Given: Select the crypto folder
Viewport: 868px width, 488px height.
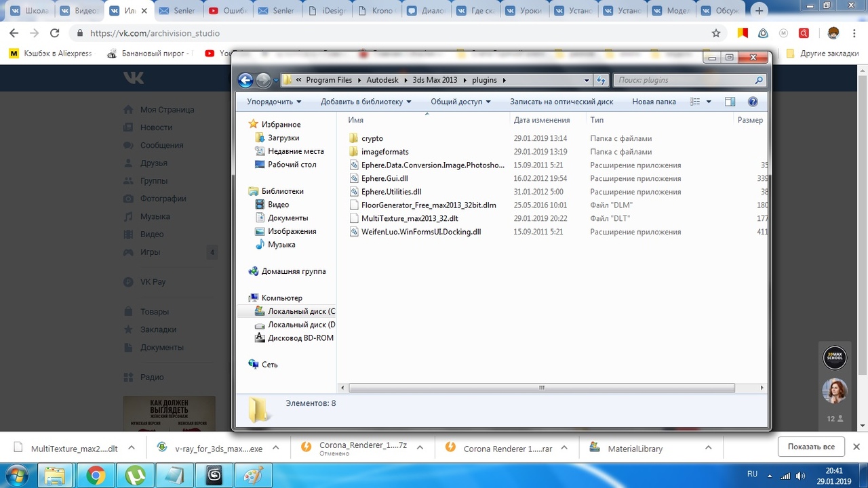Looking at the screenshot, I should [372, 138].
